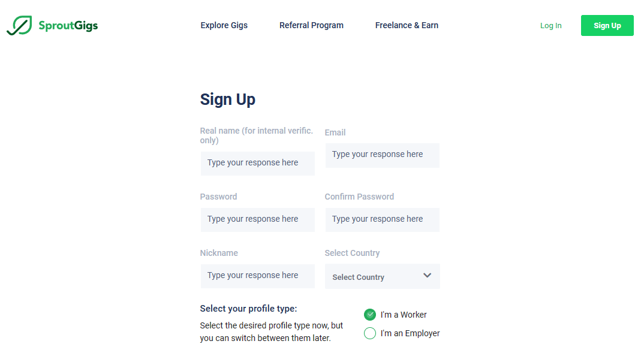The width and height of the screenshot is (644, 353).
Task: Focus the Password input field
Action: coord(257,219)
